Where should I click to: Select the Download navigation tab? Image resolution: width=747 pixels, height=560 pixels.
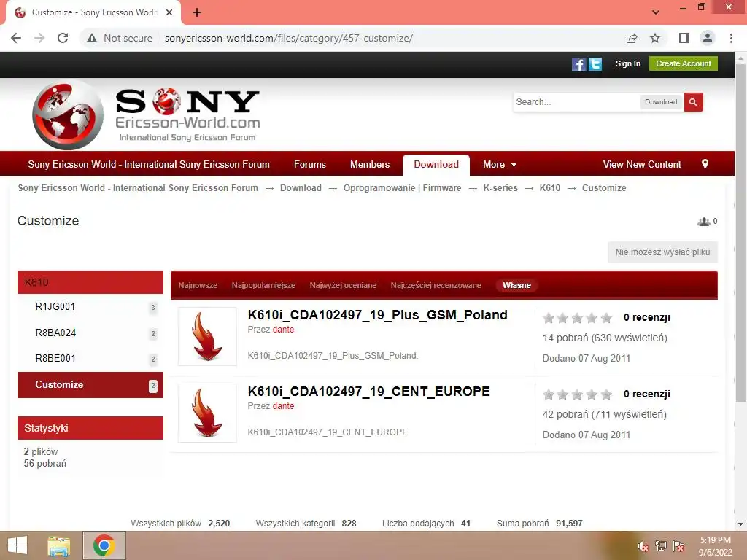click(436, 165)
